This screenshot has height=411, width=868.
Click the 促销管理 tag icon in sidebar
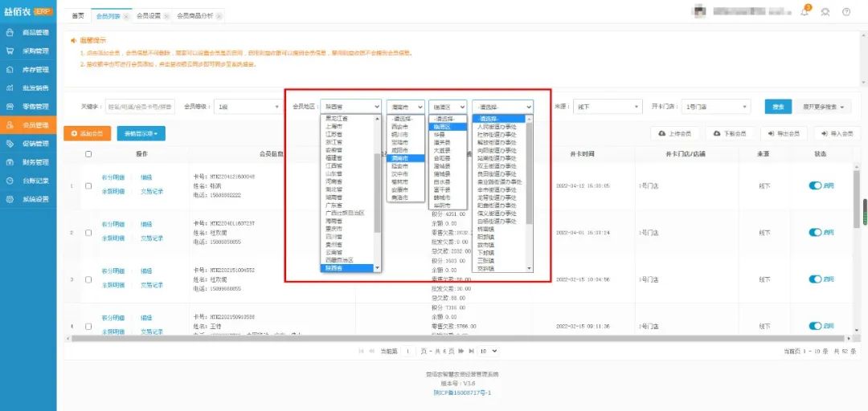(10, 144)
